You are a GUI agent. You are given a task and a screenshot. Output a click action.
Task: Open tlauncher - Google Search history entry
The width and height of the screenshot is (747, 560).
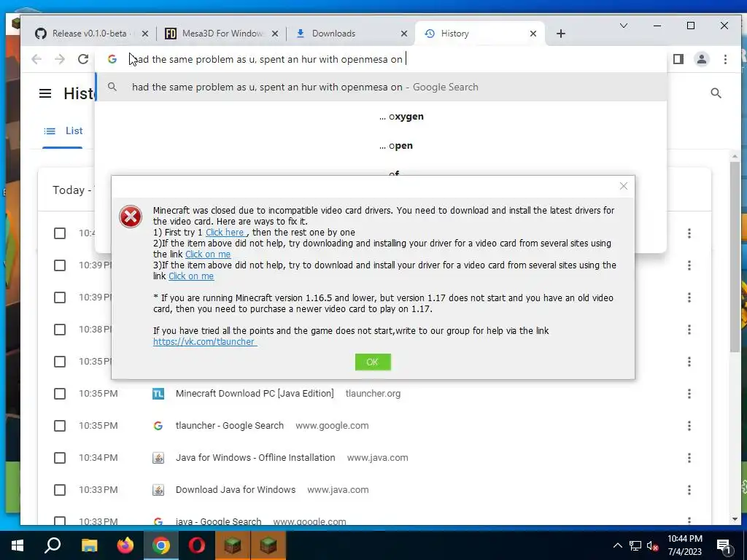tap(230, 426)
